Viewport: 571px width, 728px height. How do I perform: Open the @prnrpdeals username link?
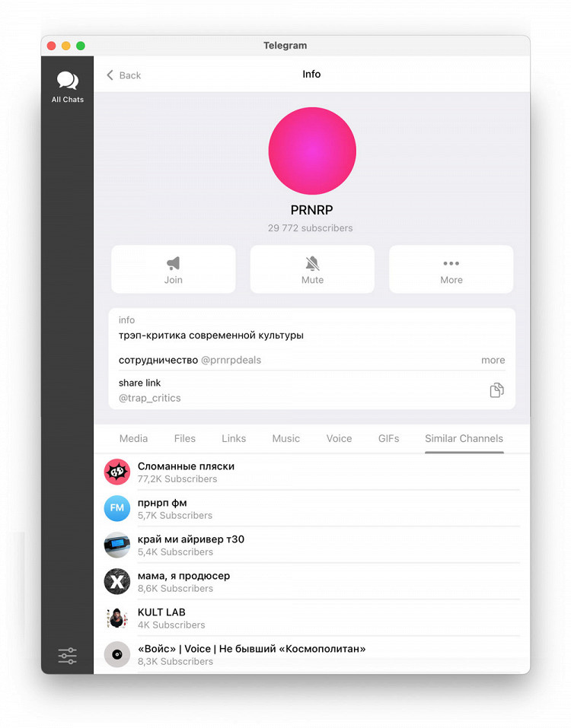coord(231,361)
